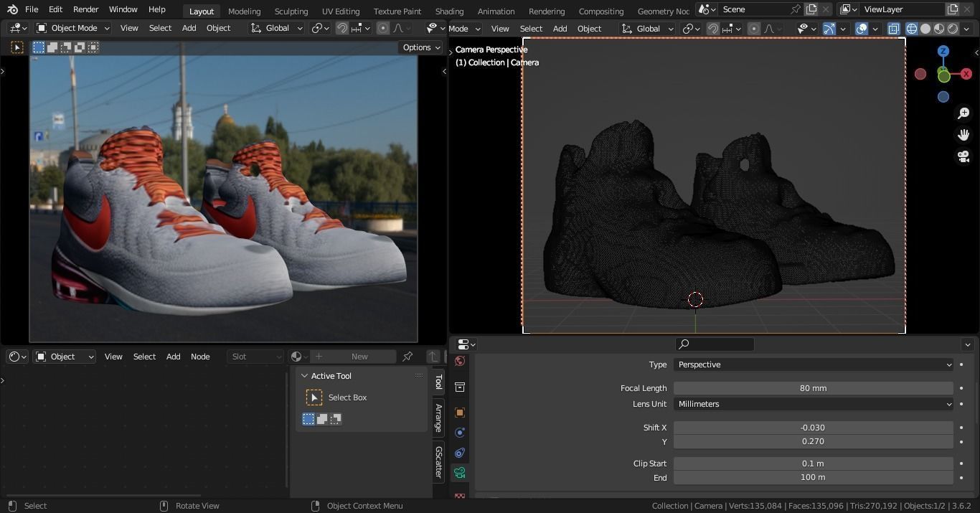The width and height of the screenshot is (980, 513).
Task: Toggle proportional editing in camera viewport header
Action: point(754,29)
